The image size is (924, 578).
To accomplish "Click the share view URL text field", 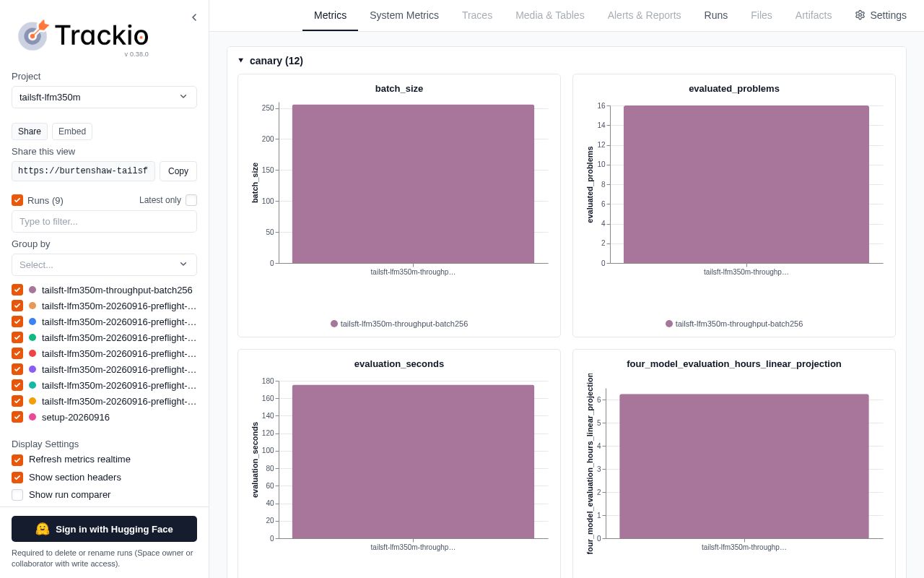I will point(83,171).
